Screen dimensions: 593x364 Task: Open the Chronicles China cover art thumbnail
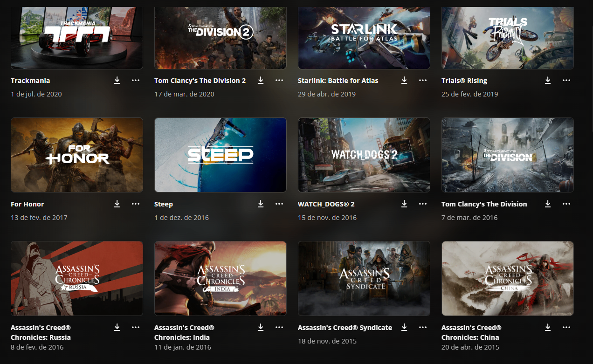tap(508, 278)
